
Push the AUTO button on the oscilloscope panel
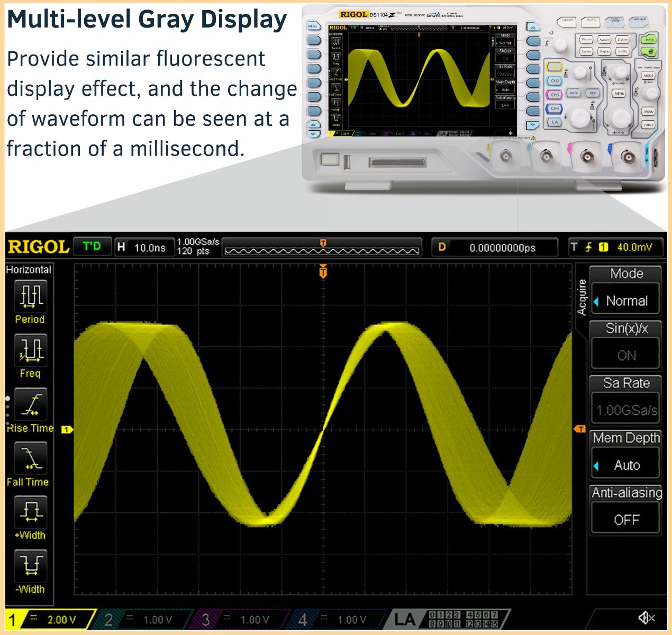click(x=591, y=21)
